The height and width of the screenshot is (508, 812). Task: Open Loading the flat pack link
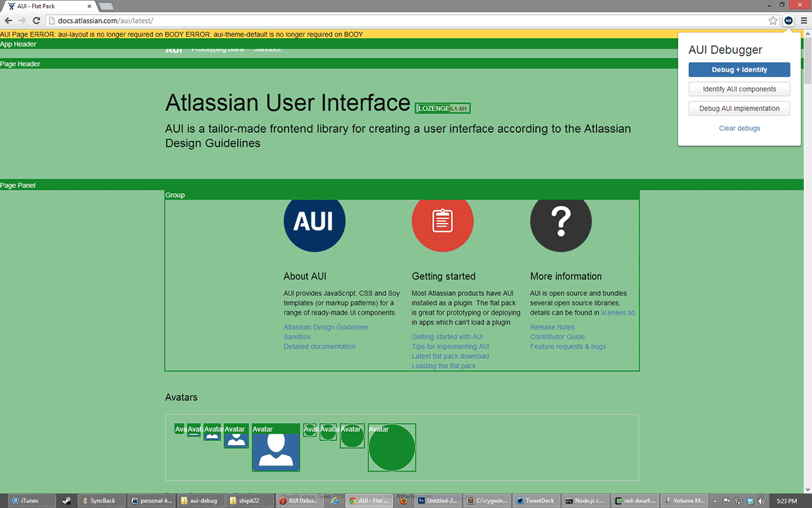(x=443, y=366)
